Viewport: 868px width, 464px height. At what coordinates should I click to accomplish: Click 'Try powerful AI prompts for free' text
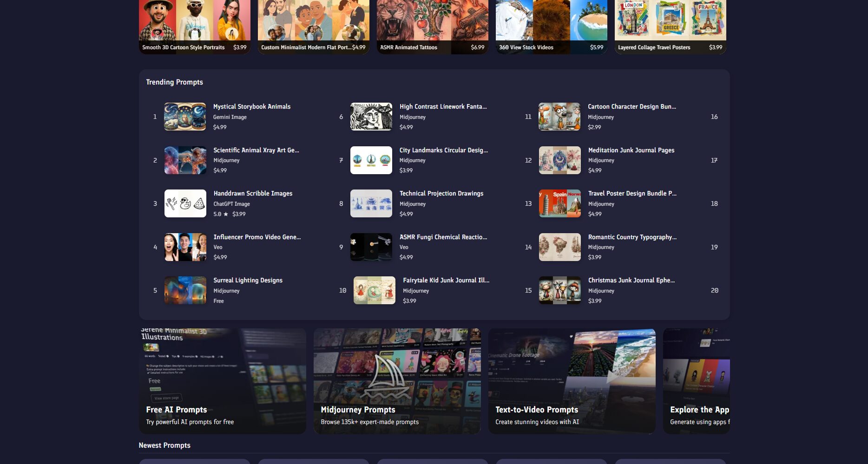point(190,422)
